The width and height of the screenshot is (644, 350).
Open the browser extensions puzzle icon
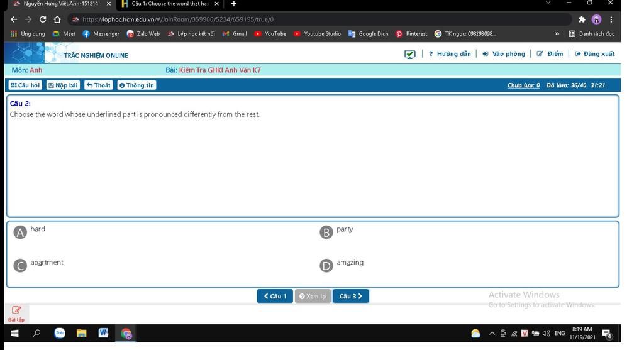point(582,19)
